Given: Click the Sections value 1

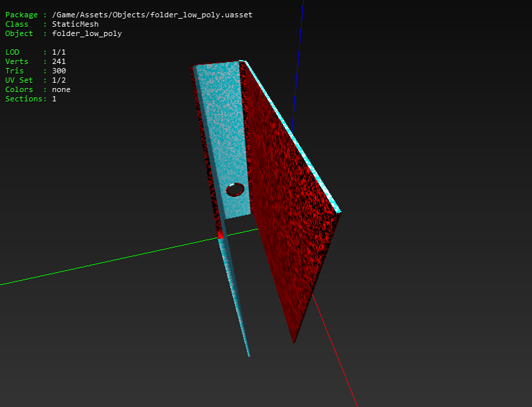Looking at the screenshot, I should pos(54,99).
